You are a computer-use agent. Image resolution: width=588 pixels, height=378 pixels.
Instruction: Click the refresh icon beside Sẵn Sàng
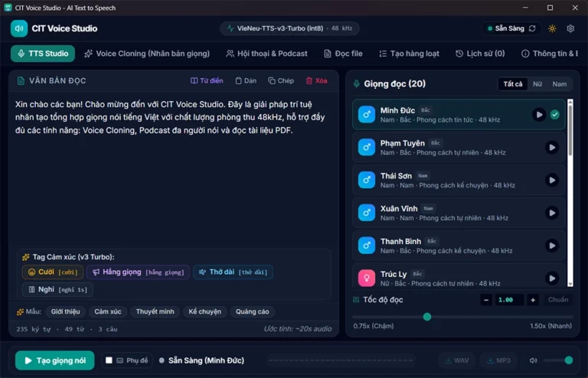pos(532,28)
